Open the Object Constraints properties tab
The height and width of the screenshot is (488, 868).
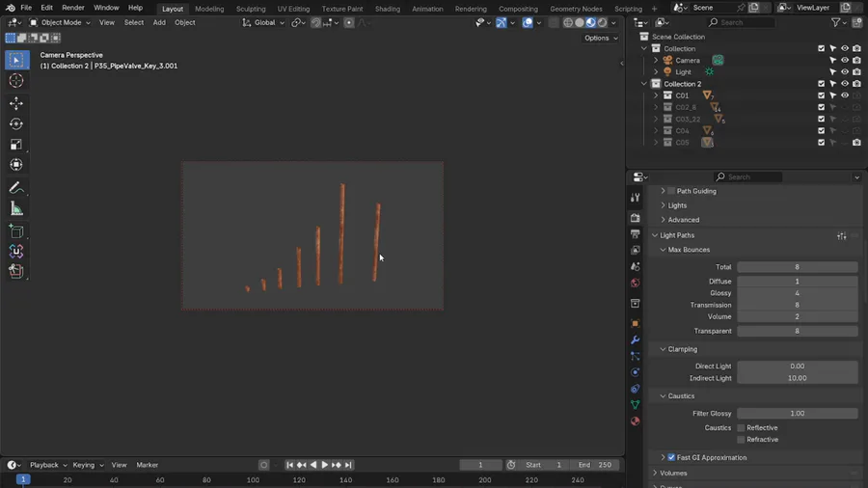pyautogui.click(x=635, y=389)
